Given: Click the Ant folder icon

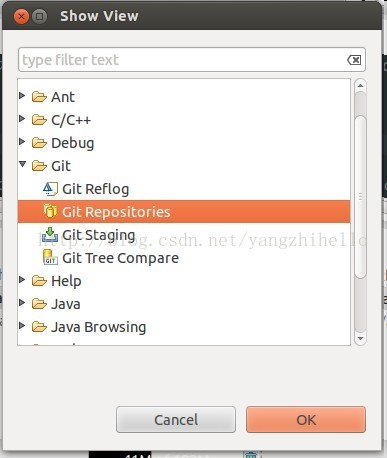Looking at the screenshot, I should [39, 97].
